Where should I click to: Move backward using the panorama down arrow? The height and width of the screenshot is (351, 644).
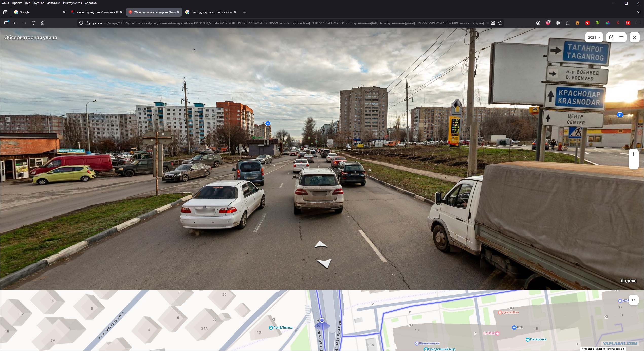pos(325,263)
